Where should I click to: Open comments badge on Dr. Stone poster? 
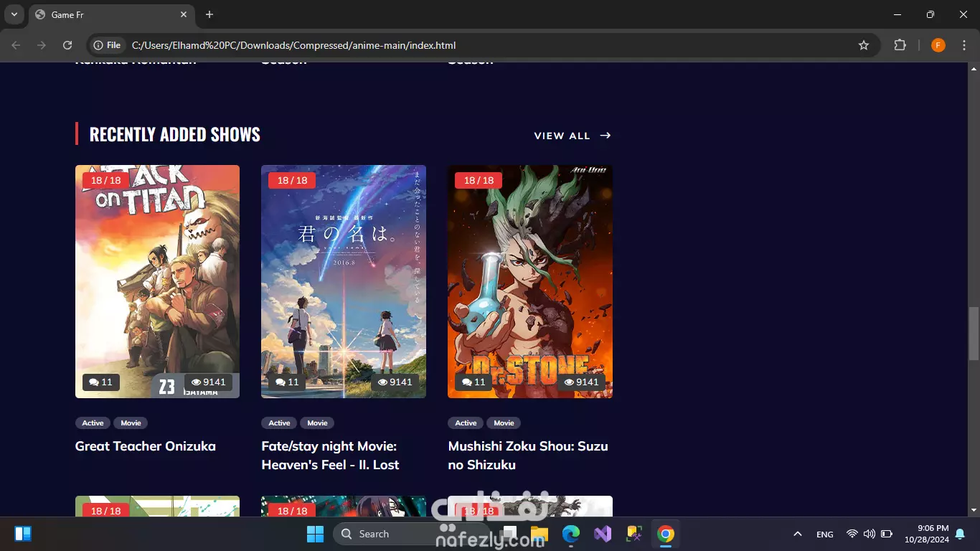click(x=473, y=382)
